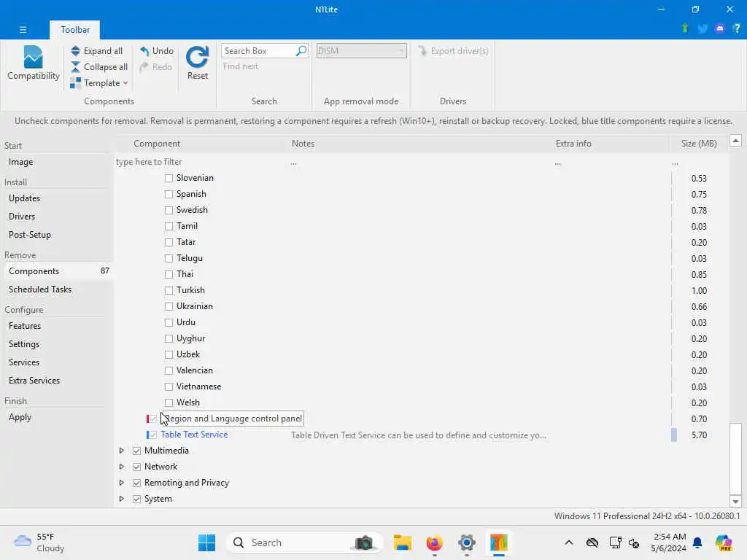The height and width of the screenshot is (560, 747).
Task: Sort by the Component column header
Action: [157, 144]
